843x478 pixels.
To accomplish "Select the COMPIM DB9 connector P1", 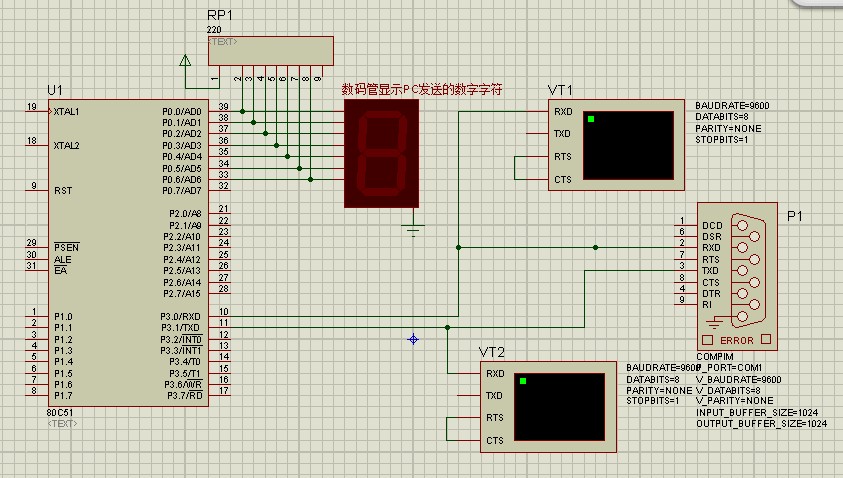I will 737,276.
